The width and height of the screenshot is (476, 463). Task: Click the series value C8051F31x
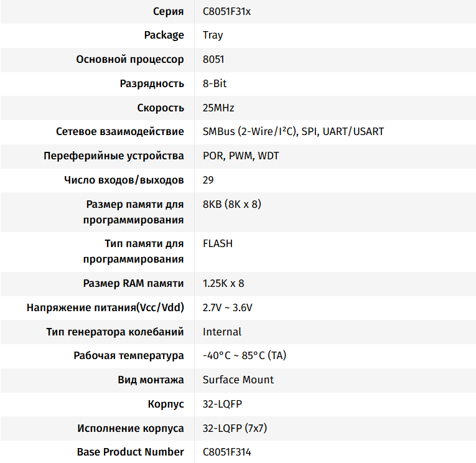(x=227, y=11)
